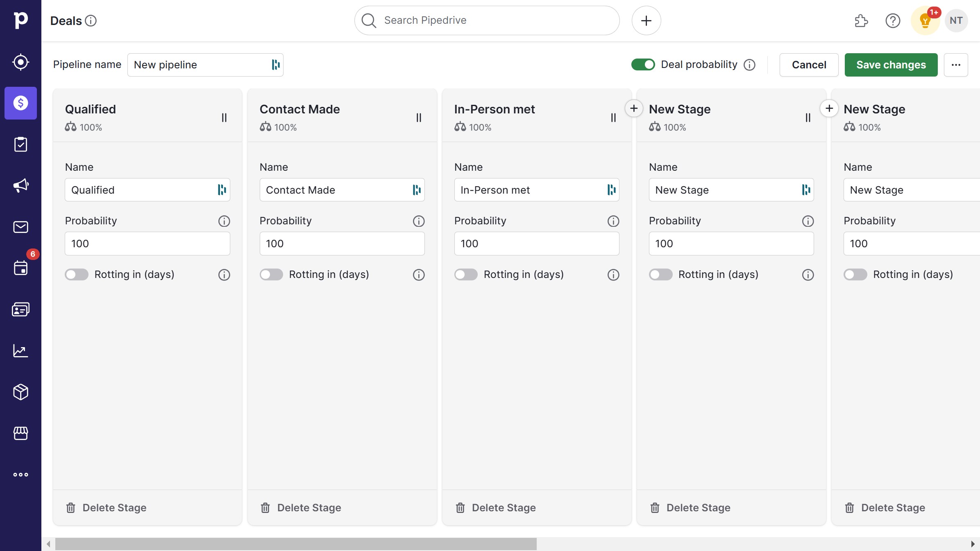980x551 pixels.
Task: Open Activities calendar with badge 6
Action: [20, 268]
